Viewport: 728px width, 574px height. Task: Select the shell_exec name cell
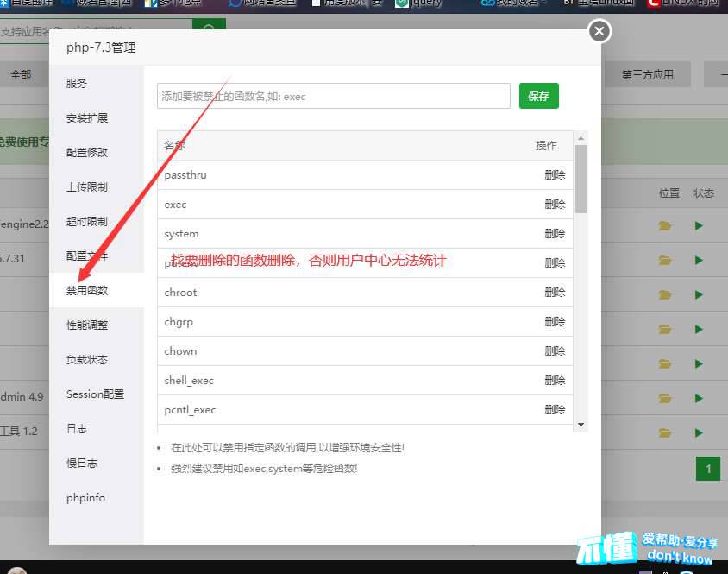tap(189, 381)
